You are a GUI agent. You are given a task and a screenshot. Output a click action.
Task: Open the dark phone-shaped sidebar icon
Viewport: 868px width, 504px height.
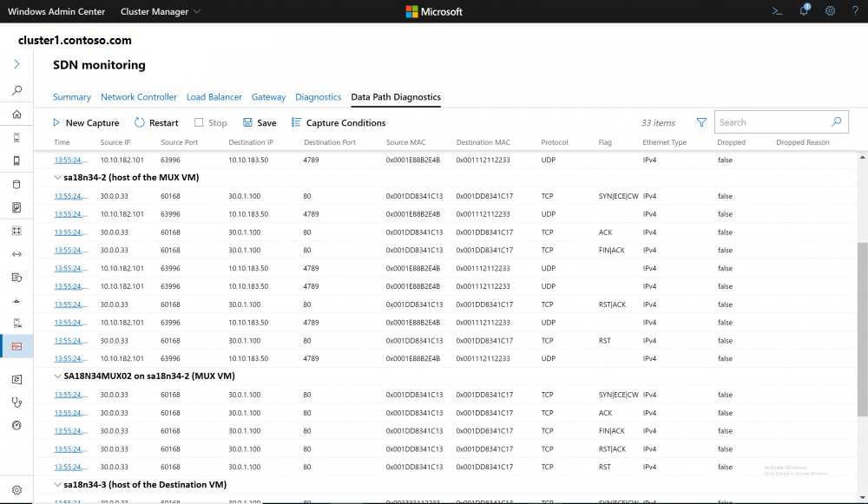(16, 160)
